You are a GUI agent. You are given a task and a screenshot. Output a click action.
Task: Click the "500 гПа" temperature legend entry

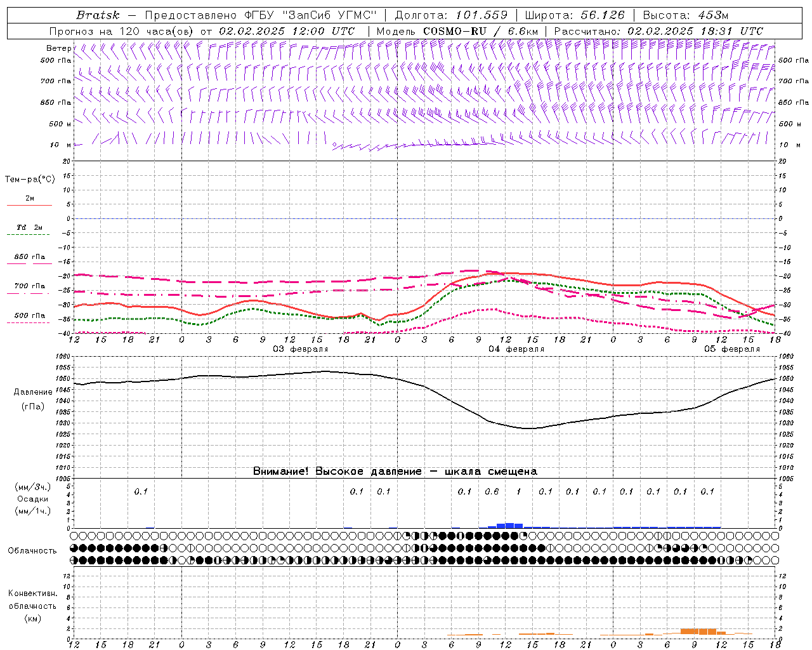29,315
